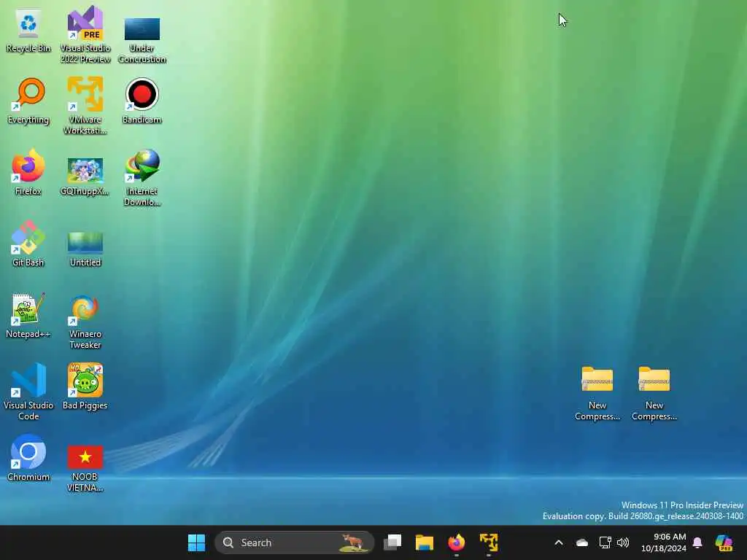Viewport: 747px width, 560px height.
Task: Select Visual Studio 2022 Preview shortcut
Action: pos(85,34)
